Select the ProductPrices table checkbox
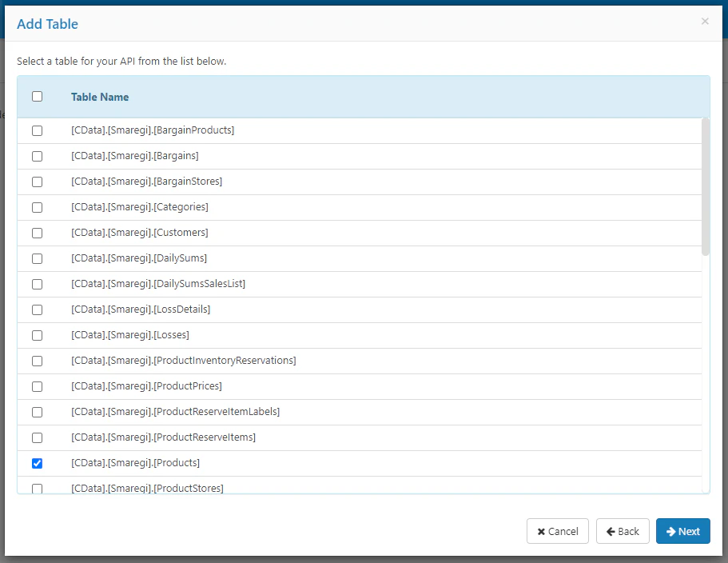 pos(37,386)
